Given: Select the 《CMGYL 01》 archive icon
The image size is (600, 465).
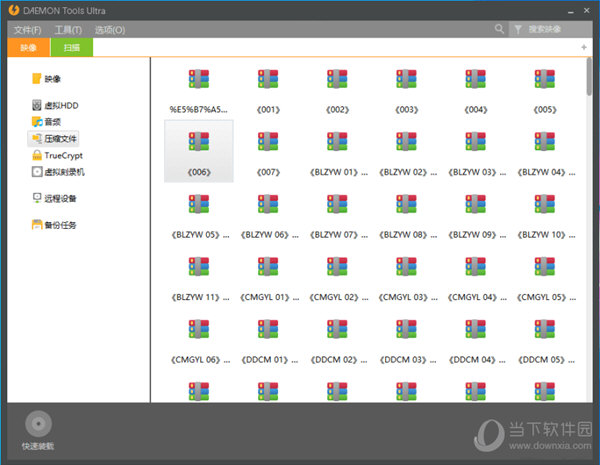Looking at the screenshot, I should (268, 267).
